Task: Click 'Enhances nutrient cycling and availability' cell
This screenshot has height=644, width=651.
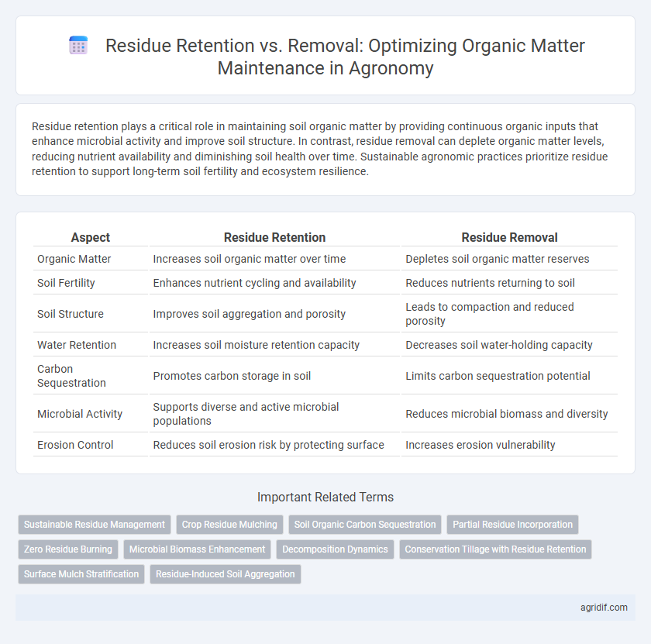Action: point(274,283)
